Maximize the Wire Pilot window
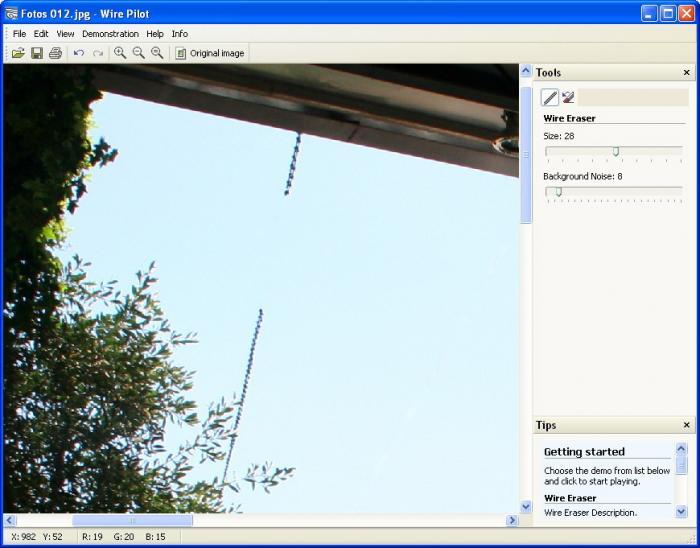The width and height of the screenshot is (700, 548). pos(668,14)
